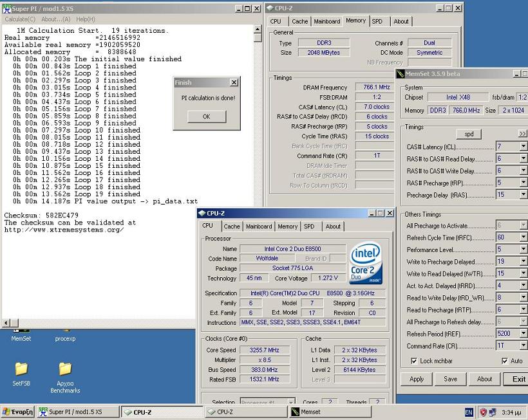The height and width of the screenshot is (420, 528).
Task: Click the network computers tray icon
Action: (x=493, y=412)
